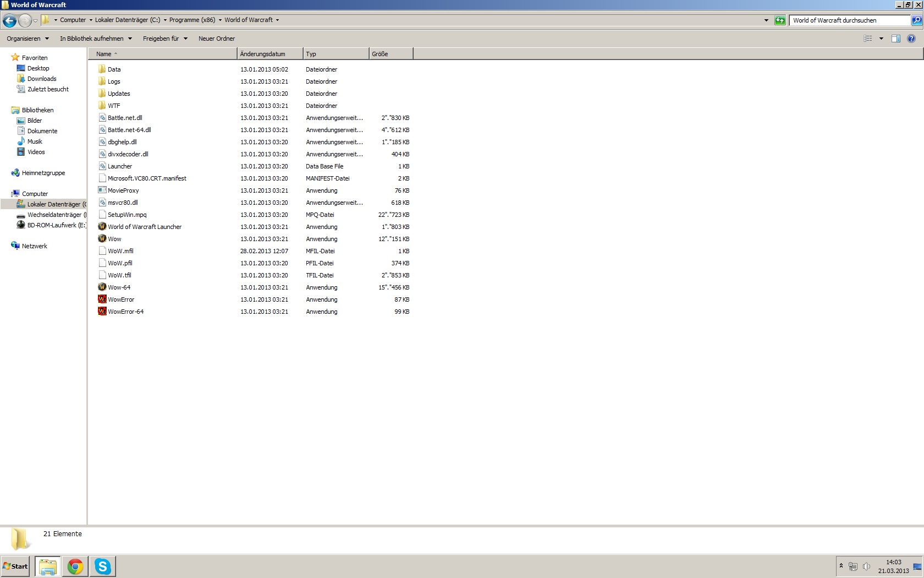This screenshot has height=578, width=924.
Task: Select BD-ROM-Laufwerk (E:) in the sidebar
Action: click(x=51, y=225)
